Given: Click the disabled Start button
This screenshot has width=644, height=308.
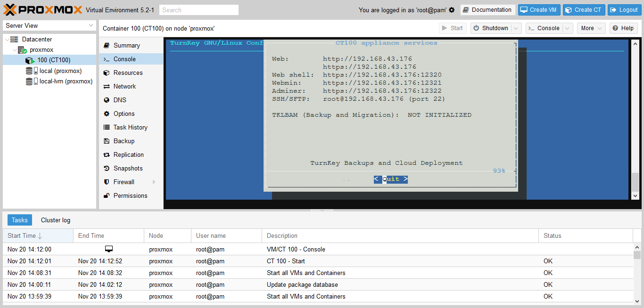Looking at the screenshot, I should [453, 28].
